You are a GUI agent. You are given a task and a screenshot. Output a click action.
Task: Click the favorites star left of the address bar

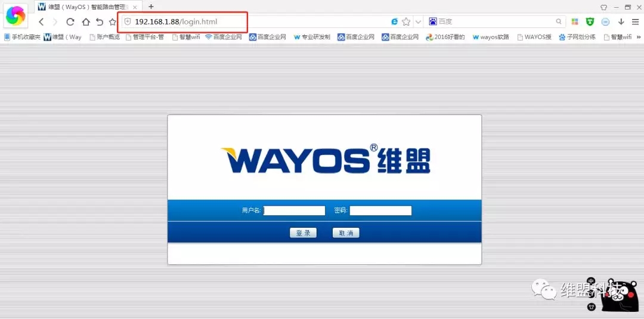(112, 22)
